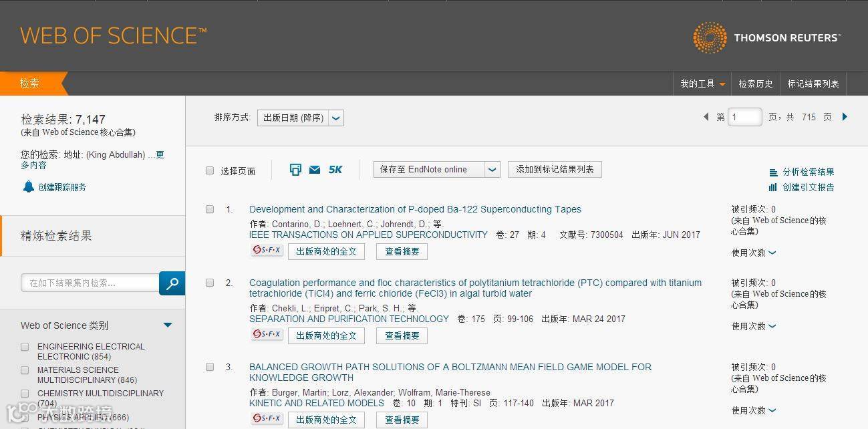The height and width of the screenshot is (429, 868).
Task: Open P-doped Ba-122 Superconducting Tapes article
Action: click(x=415, y=209)
